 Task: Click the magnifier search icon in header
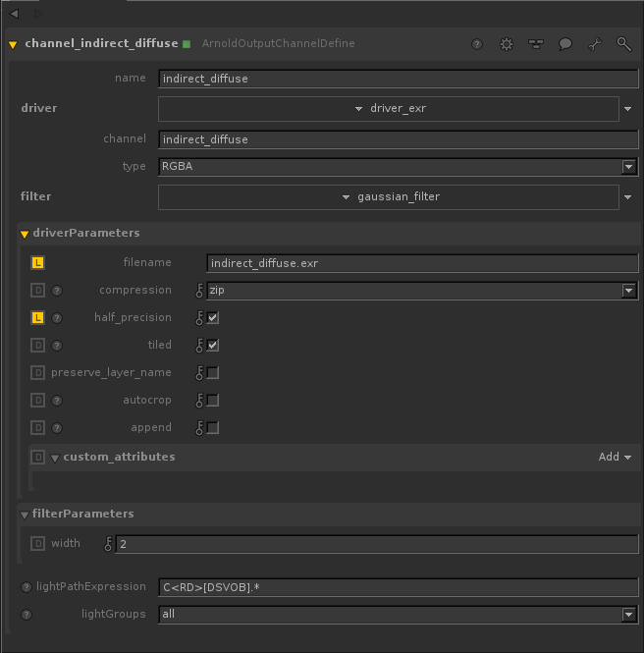623,44
